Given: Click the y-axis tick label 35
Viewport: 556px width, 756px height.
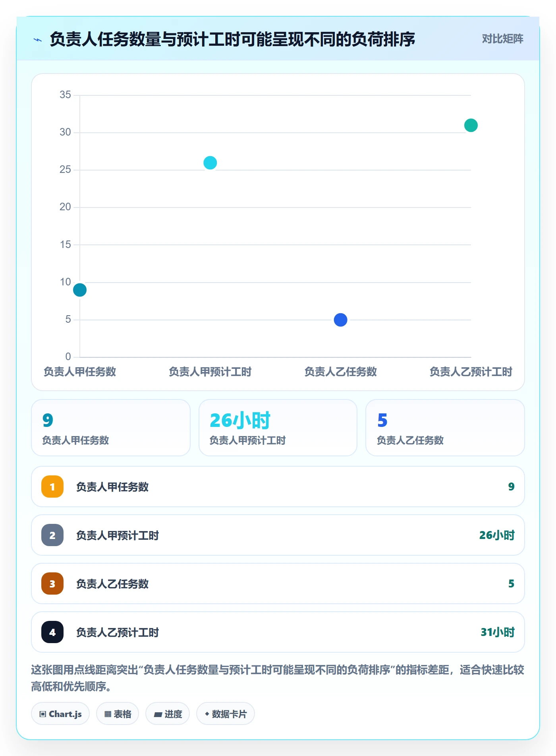Looking at the screenshot, I should [65, 95].
